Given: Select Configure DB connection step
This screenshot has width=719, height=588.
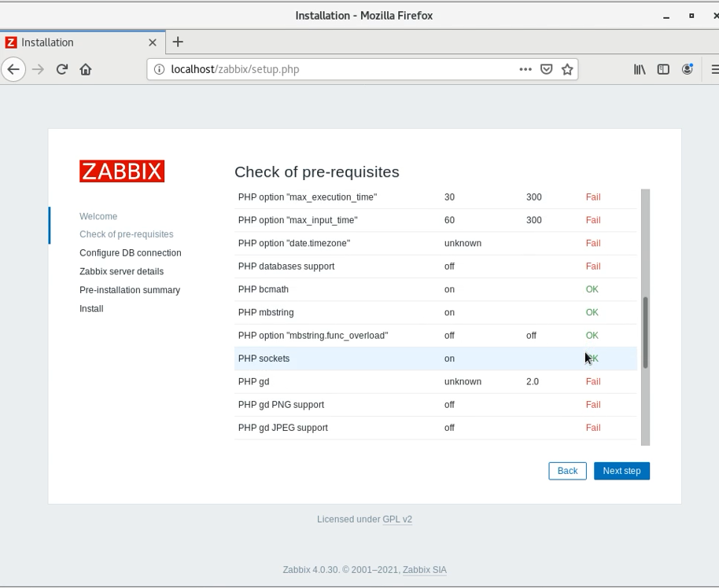Looking at the screenshot, I should point(131,253).
